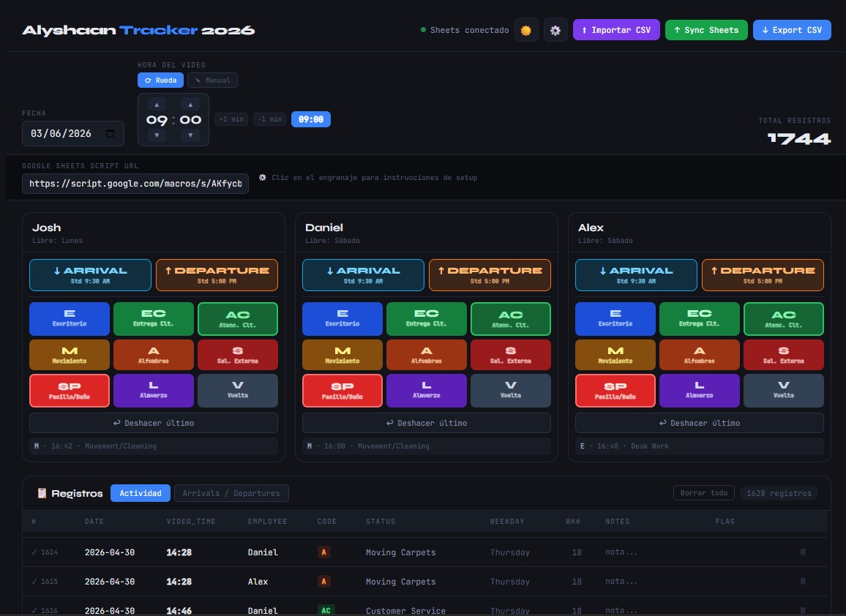Undo Daniel's last entry with Deshacer último

click(x=426, y=423)
